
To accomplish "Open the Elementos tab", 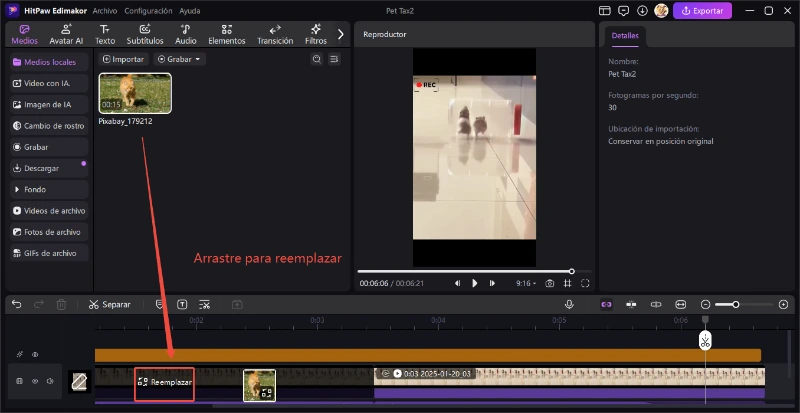I will click(227, 35).
